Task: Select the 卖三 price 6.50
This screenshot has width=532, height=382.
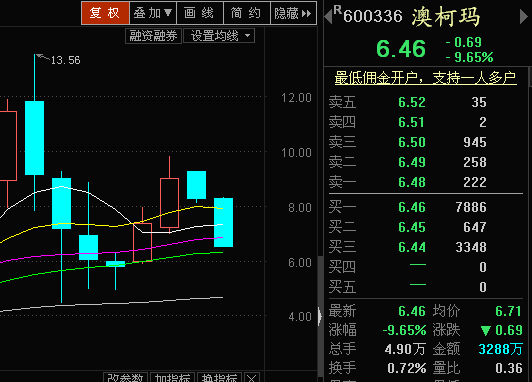Action: click(412, 142)
